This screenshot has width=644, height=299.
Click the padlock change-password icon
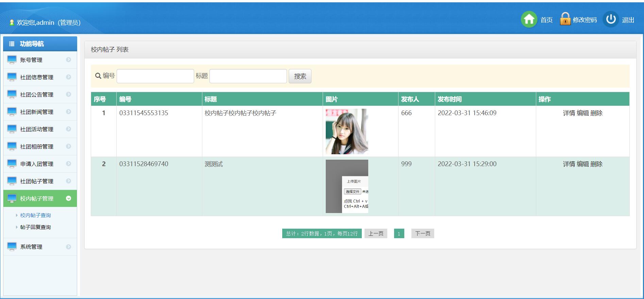[565, 19]
